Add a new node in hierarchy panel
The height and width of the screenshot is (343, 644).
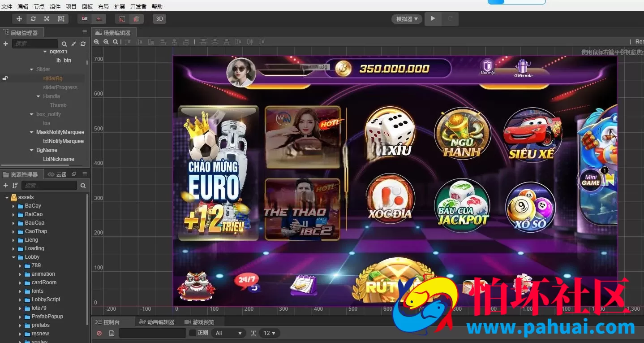click(x=5, y=43)
